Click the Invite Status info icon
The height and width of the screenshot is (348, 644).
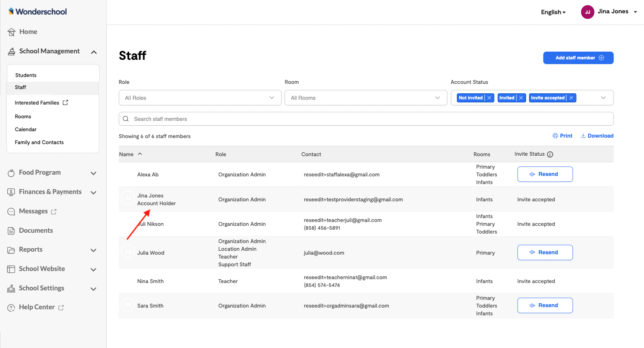(550, 154)
